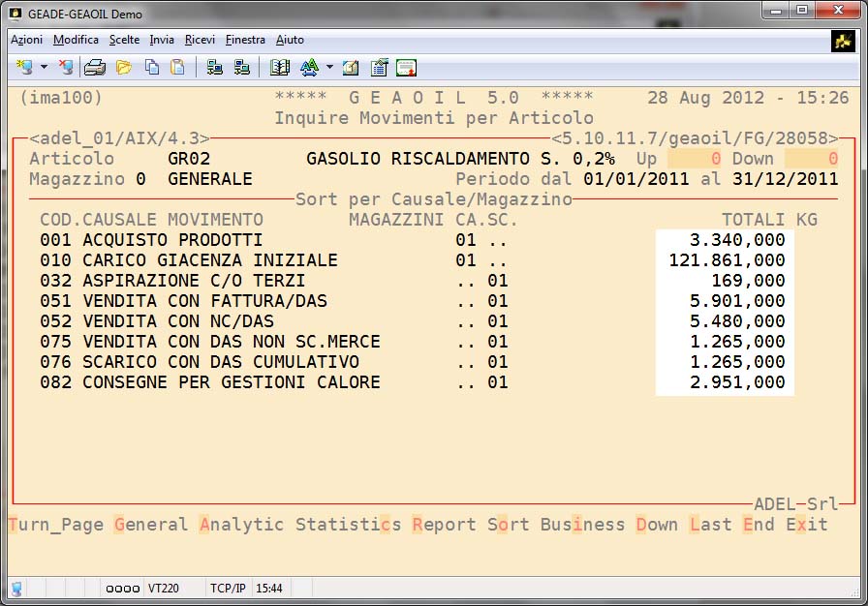Click the copy icon in toolbar
The width and height of the screenshot is (868, 606).
click(x=152, y=68)
